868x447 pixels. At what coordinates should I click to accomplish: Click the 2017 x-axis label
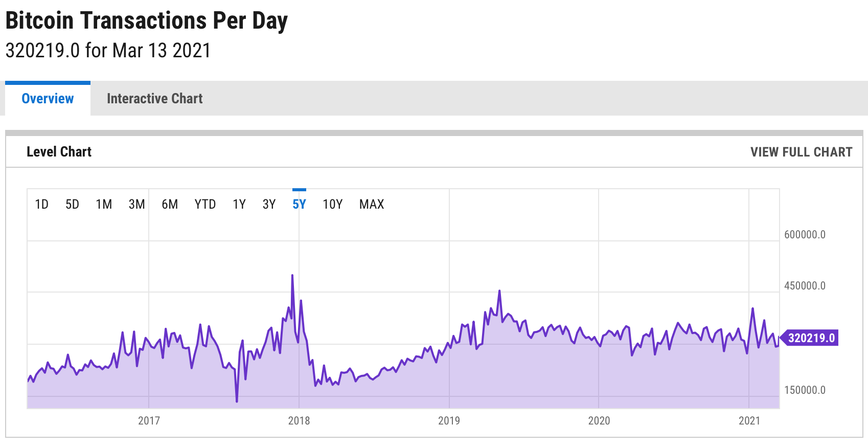tap(149, 421)
